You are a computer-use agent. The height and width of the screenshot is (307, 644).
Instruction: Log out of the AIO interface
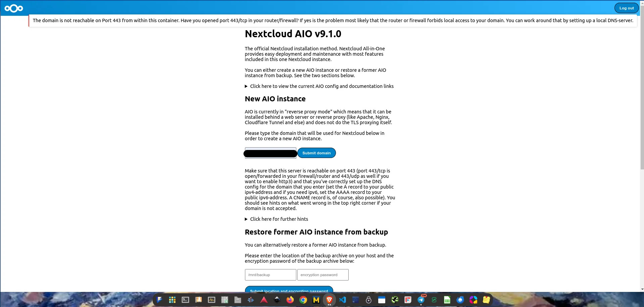coord(626,8)
